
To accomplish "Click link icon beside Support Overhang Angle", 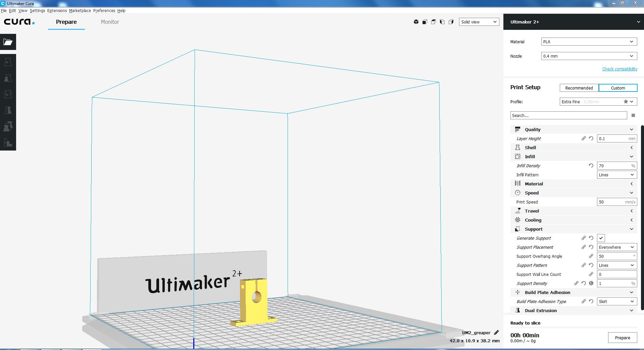I will coord(591,256).
